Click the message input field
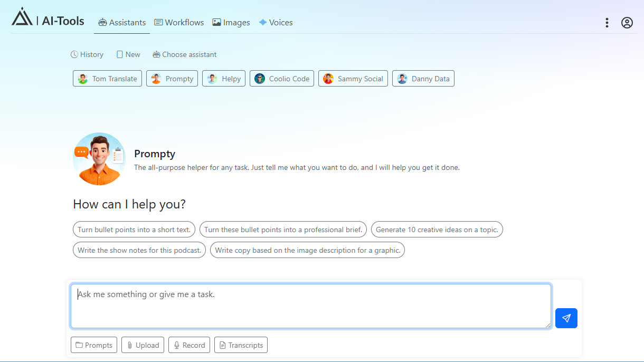Viewport: 644px width, 362px height. tap(311, 306)
